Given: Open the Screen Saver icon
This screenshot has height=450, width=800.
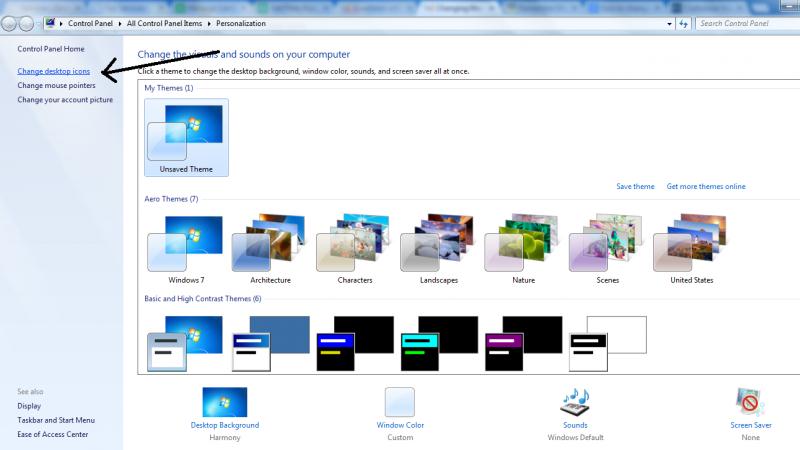Looking at the screenshot, I should point(750,402).
